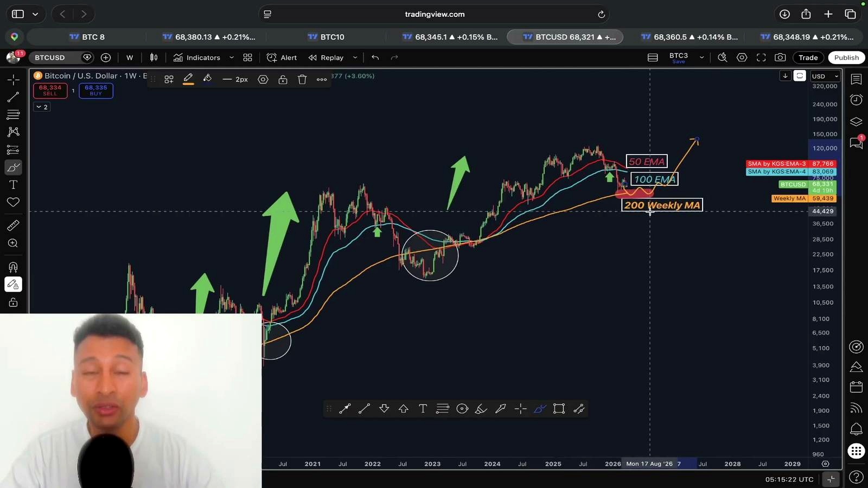Screen dimensions: 868x488
Task: Open the patterns tool group in left sidebar
Action: coord(13,132)
